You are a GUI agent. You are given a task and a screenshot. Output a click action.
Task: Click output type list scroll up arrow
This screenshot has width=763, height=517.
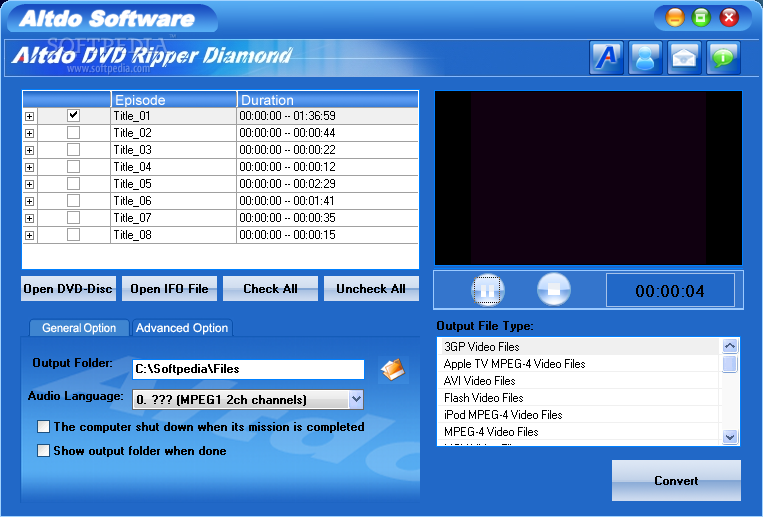[x=729, y=346]
